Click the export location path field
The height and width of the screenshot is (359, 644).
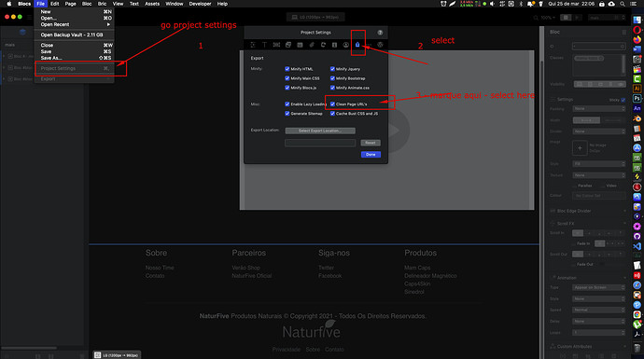tap(320, 143)
